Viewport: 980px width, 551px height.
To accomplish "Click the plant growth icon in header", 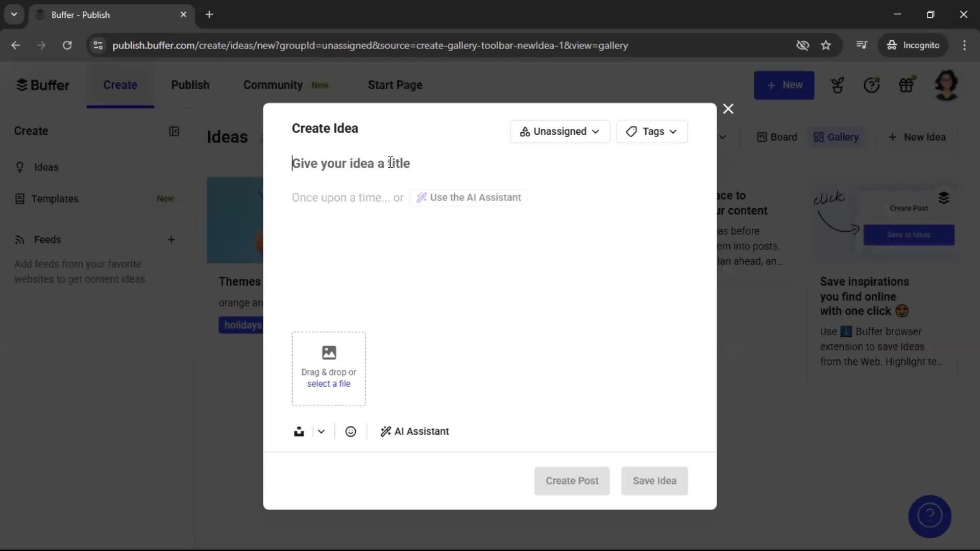I will 838,85.
